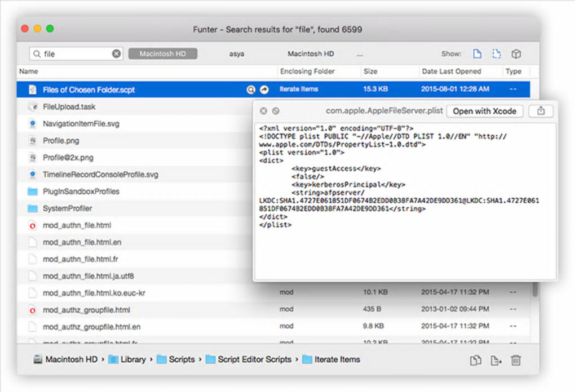Click Script Editor Scripts in path bar
Viewport: 575px width, 392px height.
[249, 360]
